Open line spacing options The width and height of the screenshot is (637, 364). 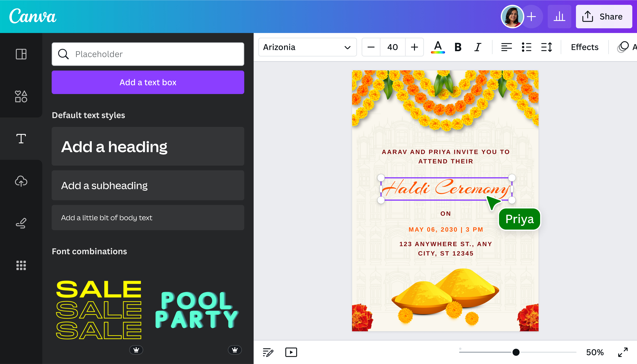point(546,47)
